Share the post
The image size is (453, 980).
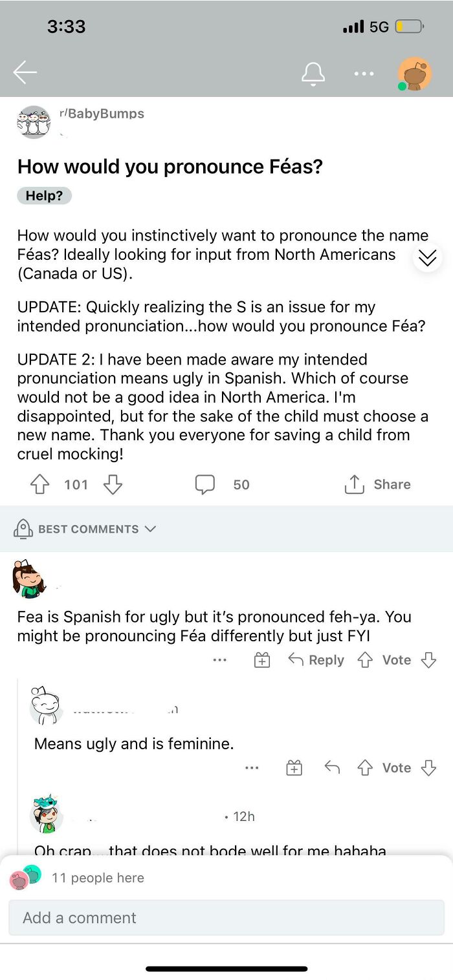pos(378,485)
